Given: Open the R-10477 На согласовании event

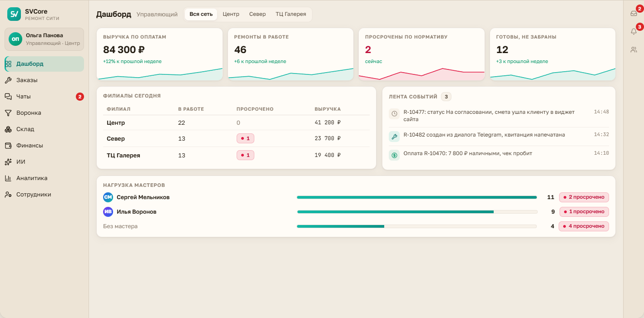Looking at the screenshot, I should click(x=499, y=115).
